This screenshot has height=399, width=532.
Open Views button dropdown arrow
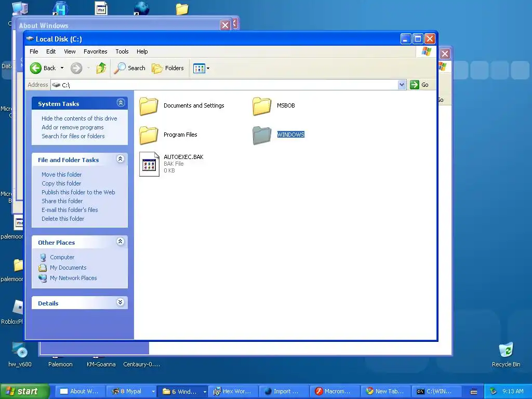pyautogui.click(x=208, y=69)
